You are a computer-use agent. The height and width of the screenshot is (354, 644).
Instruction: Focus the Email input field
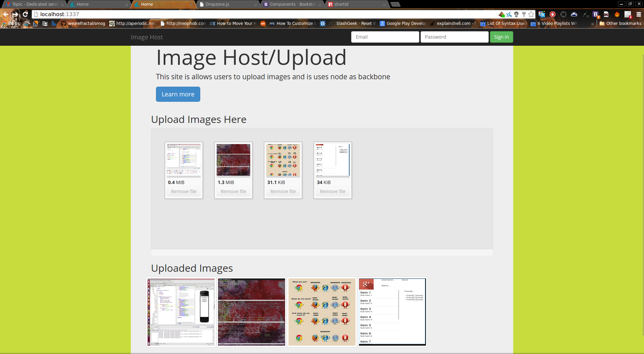[385, 37]
